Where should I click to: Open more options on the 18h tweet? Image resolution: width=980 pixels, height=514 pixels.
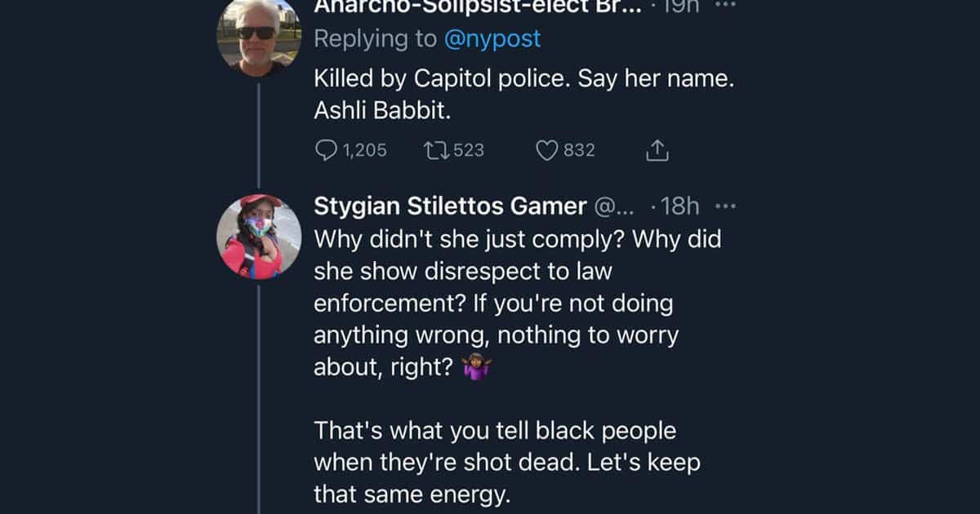pyautogui.click(x=725, y=206)
